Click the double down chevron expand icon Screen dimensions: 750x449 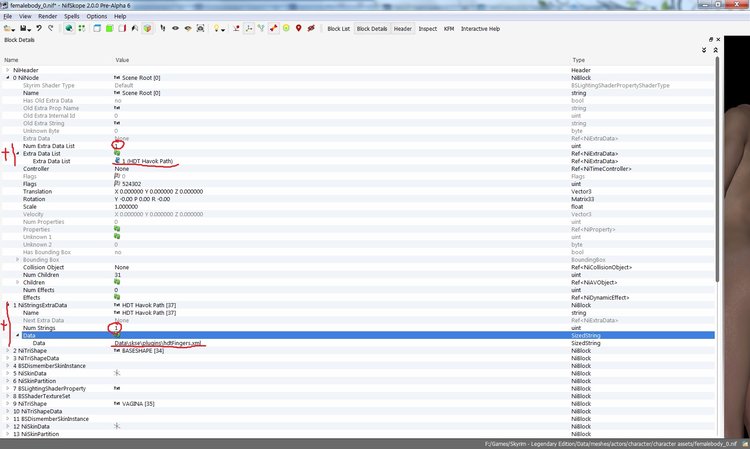point(704,50)
